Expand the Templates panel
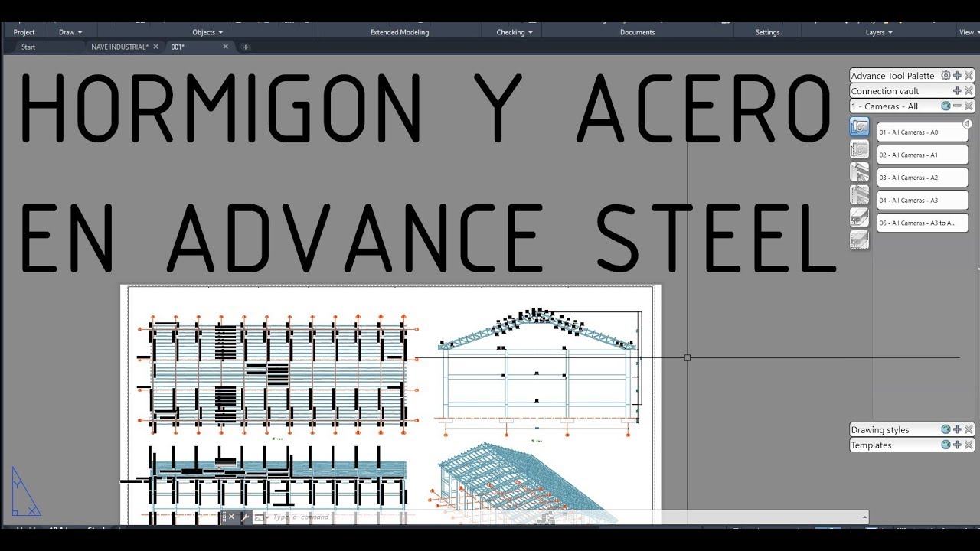The width and height of the screenshot is (980, 551). point(957,445)
